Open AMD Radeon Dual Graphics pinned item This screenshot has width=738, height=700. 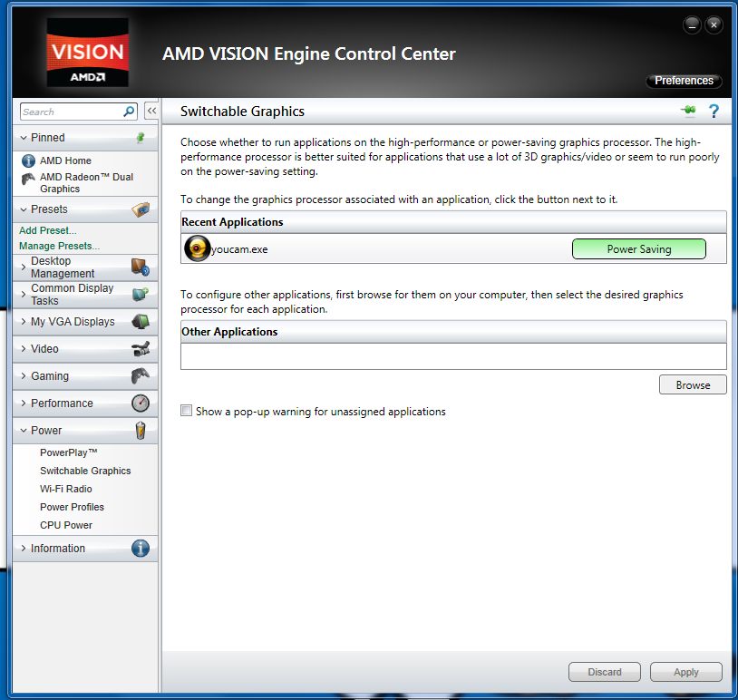87,182
